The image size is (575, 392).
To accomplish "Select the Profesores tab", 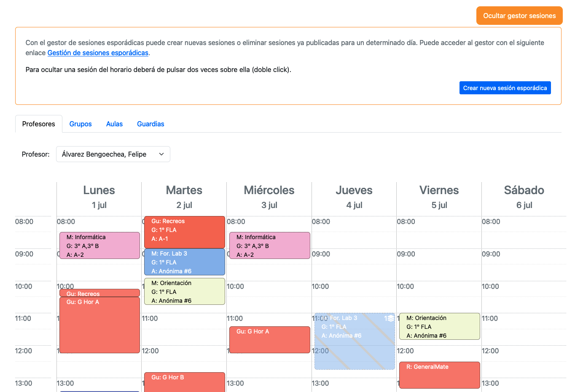I will (x=39, y=124).
